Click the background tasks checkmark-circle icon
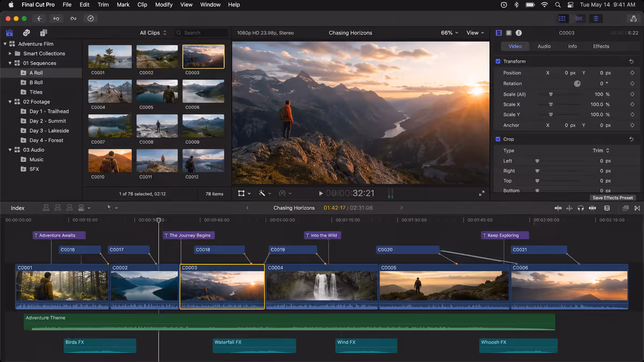 90,18
